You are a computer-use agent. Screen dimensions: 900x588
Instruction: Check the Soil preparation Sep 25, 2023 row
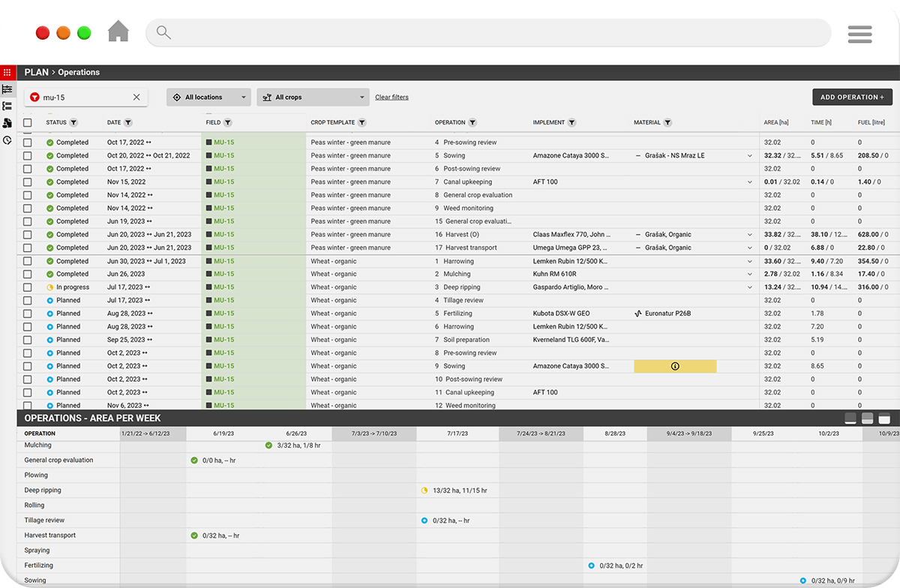click(x=28, y=340)
